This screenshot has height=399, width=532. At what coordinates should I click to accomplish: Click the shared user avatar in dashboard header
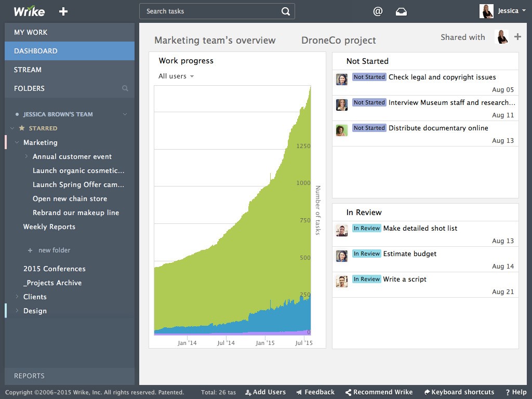(x=502, y=37)
